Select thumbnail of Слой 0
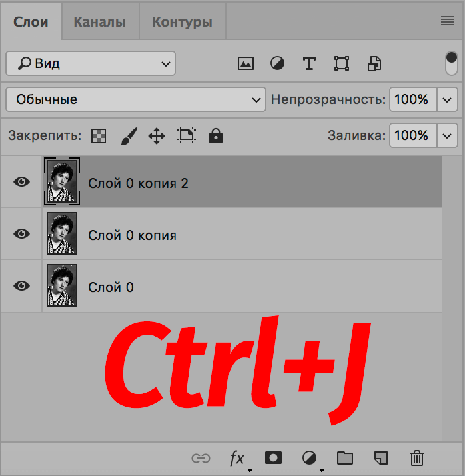 (62, 285)
